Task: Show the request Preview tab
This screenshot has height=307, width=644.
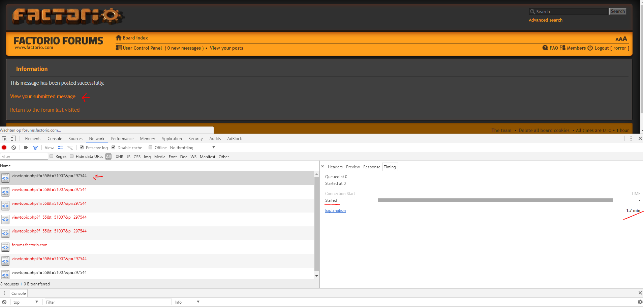Action: coord(353,167)
